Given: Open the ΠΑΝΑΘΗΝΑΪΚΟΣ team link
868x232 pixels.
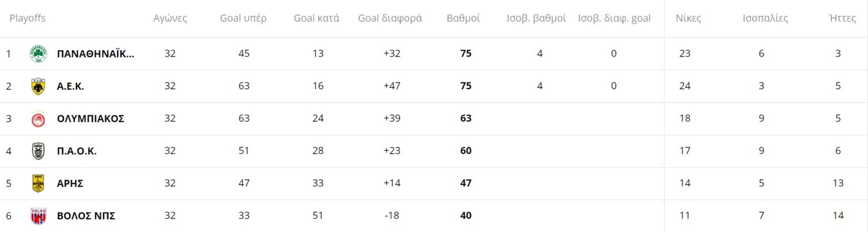Looking at the screenshot, I should tap(96, 54).
